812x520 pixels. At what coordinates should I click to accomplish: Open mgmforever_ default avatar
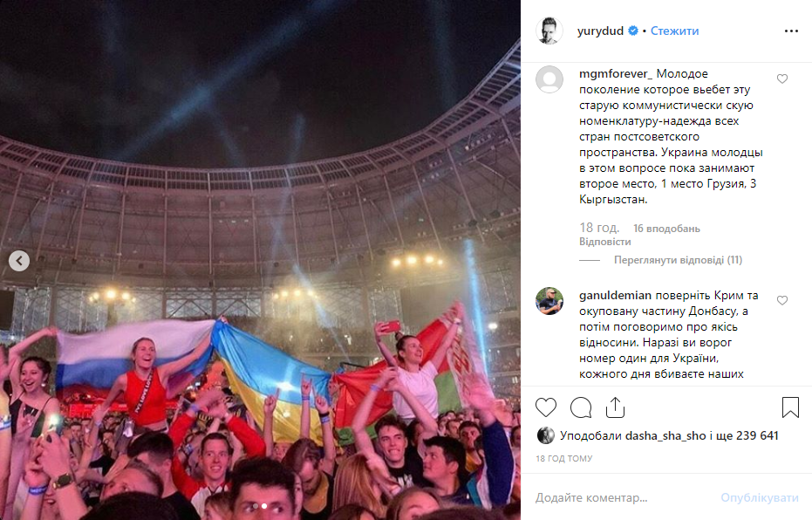[x=549, y=79]
